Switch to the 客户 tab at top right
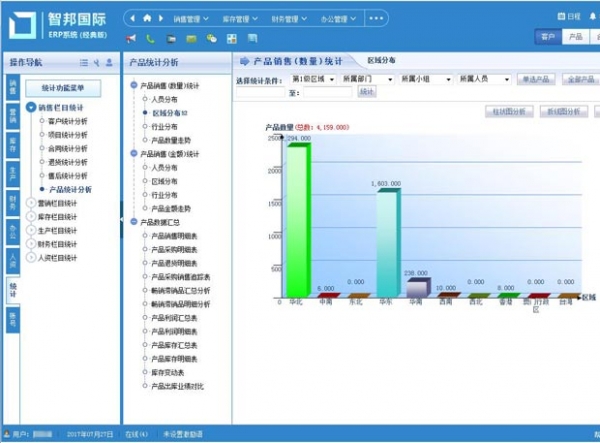The image size is (600, 443). point(548,37)
